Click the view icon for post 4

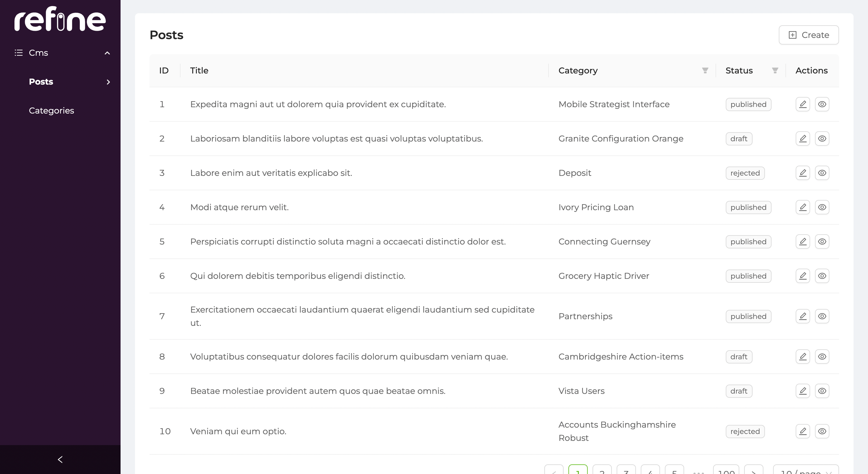tap(822, 207)
